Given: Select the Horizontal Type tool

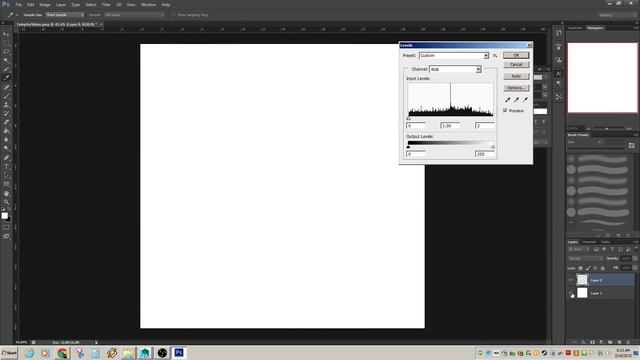Looking at the screenshot, I should pos(6,167).
